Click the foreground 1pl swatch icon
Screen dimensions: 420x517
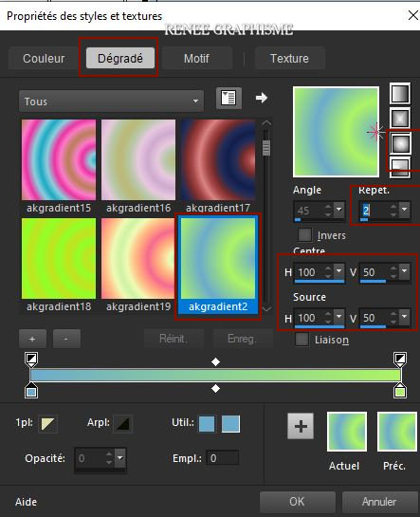coord(47,423)
